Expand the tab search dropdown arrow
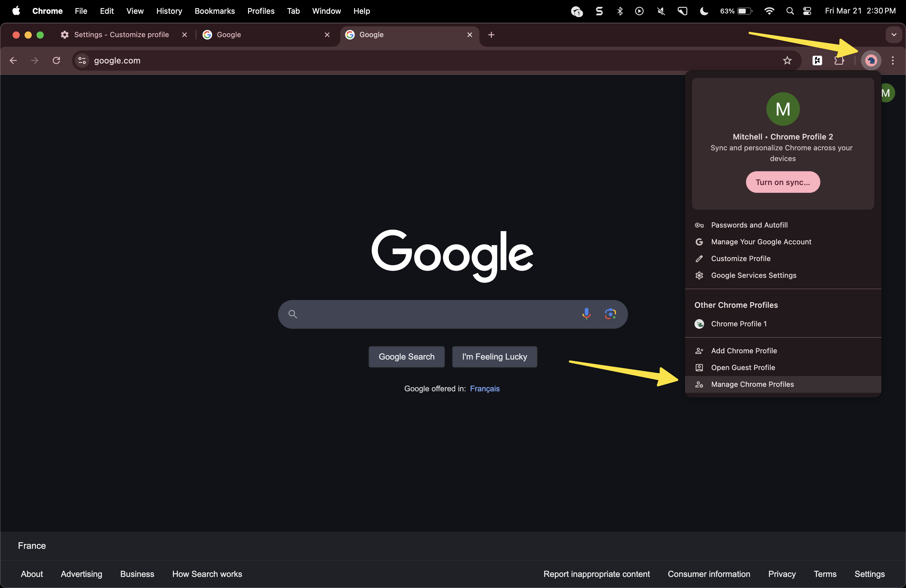Image resolution: width=906 pixels, height=588 pixels. click(x=893, y=35)
